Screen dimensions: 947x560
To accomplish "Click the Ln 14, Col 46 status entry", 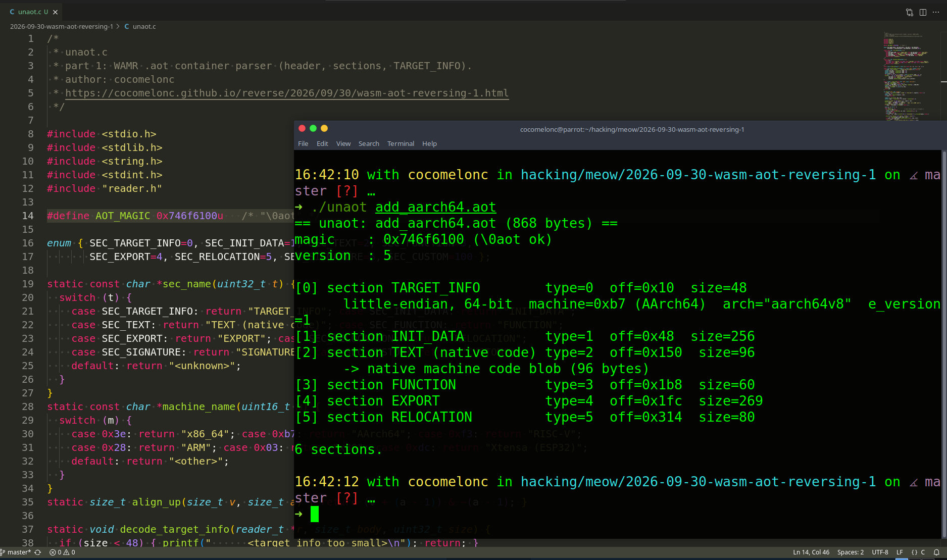I will (811, 552).
